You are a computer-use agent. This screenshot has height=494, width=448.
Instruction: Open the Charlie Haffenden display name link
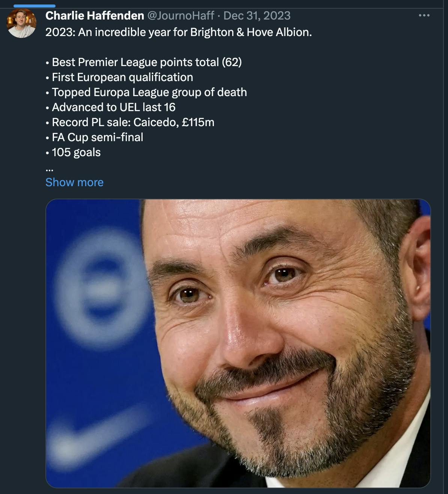tap(95, 15)
